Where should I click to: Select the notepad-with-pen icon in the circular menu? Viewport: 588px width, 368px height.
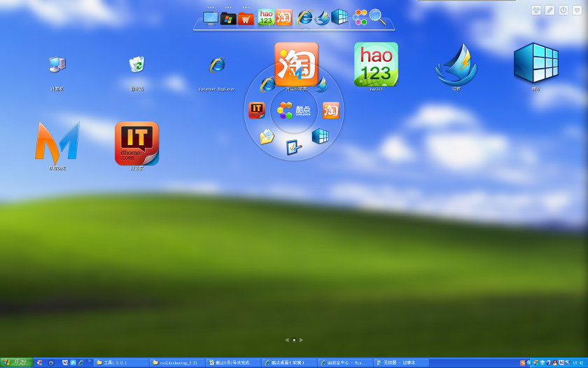[293, 148]
